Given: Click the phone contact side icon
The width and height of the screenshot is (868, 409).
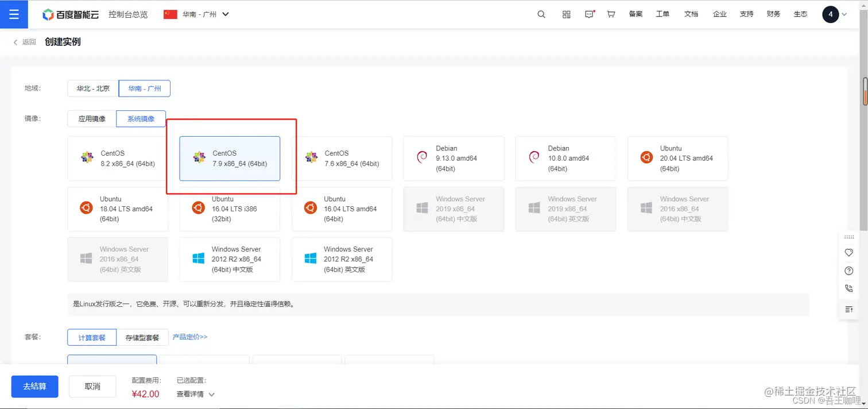Looking at the screenshot, I should click(849, 289).
